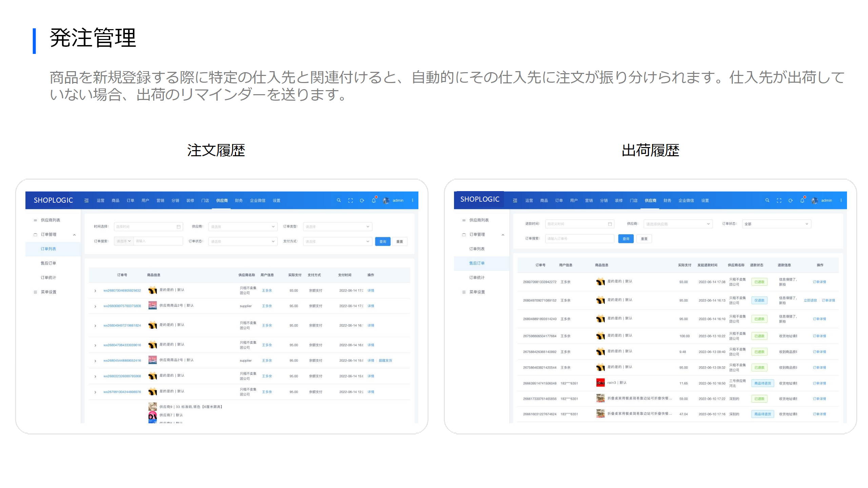Open 支付方式 dropdown in left panel
The height and width of the screenshot is (488, 868).
[337, 241]
